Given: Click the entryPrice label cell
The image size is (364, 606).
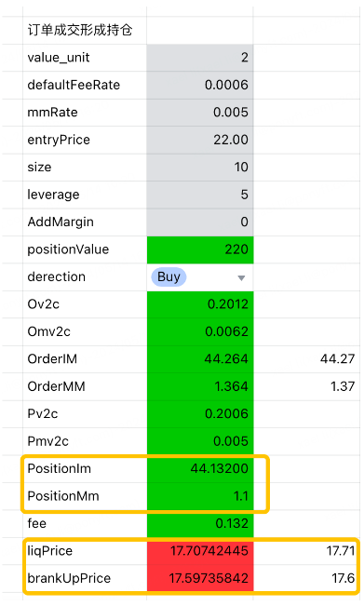Looking at the screenshot, I should pyautogui.click(x=85, y=140).
